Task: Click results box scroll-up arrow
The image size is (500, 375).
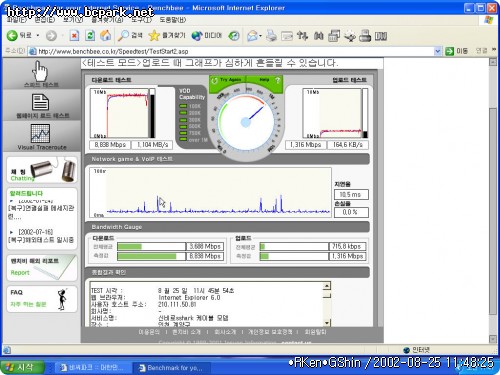Action: (327, 286)
